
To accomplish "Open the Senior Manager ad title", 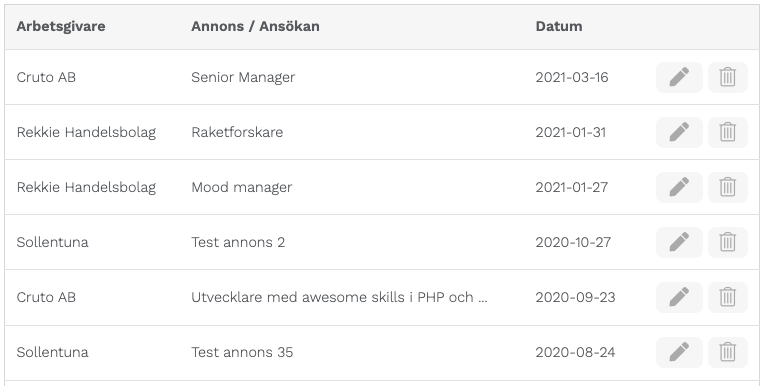I will point(243,77).
